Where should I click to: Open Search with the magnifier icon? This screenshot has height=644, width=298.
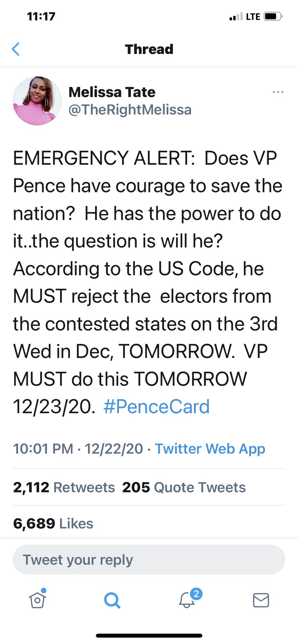point(112,600)
